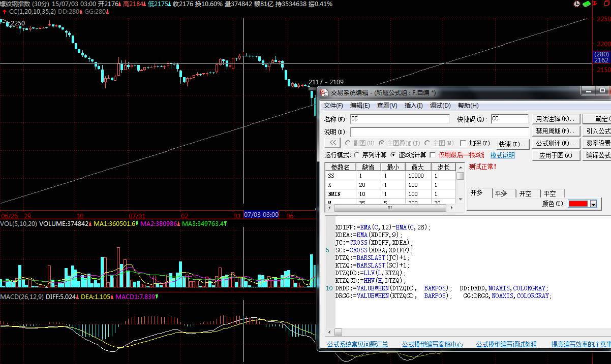Open 公式模型编写客服中心 link
This screenshot has height=364, width=611.
pos(432,344)
